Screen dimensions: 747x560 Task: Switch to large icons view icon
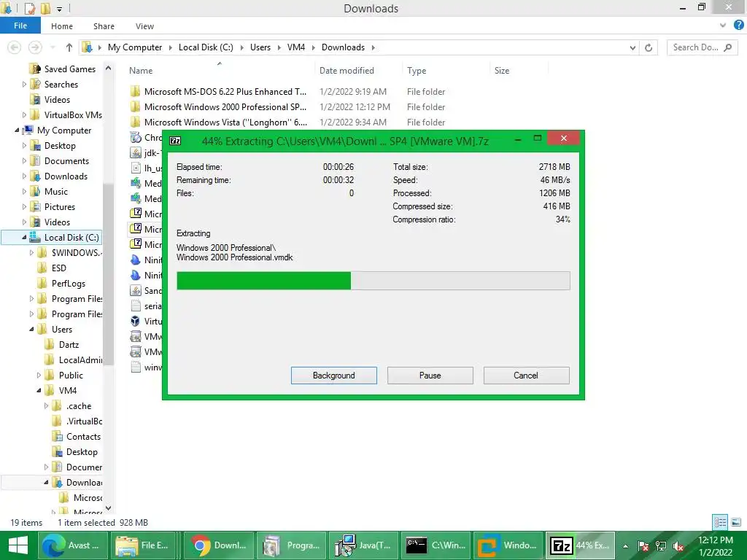point(736,522)
